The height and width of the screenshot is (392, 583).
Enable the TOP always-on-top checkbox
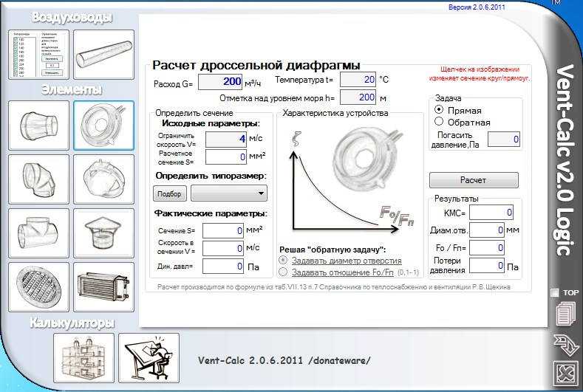(554, 293)
